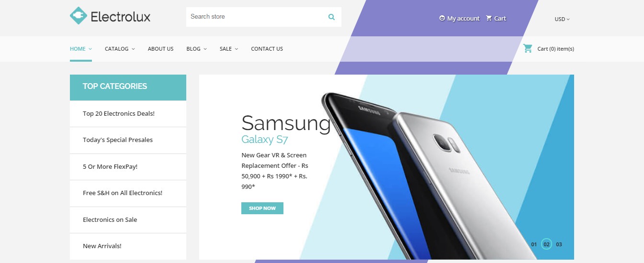The width and height of the screenshot is (644, 263).
Task: Select the New Arrivals category
Action: (102, 246)
